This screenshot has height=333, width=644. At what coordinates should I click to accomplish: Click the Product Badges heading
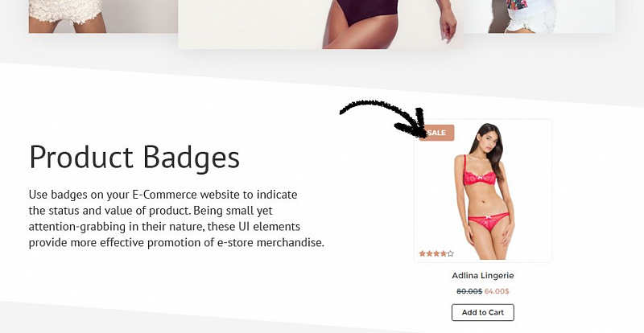[x=134, y=158]
